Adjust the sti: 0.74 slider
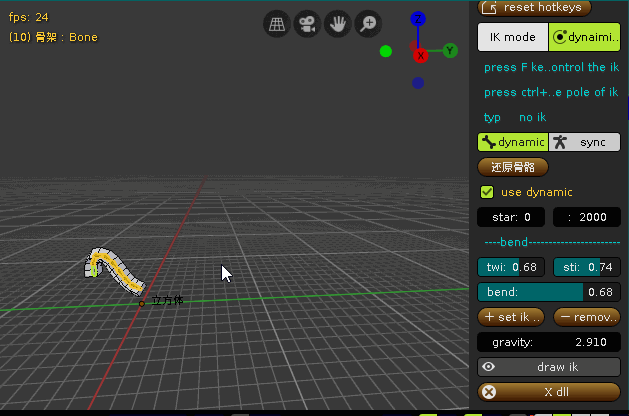 click(x=587, y=267)
